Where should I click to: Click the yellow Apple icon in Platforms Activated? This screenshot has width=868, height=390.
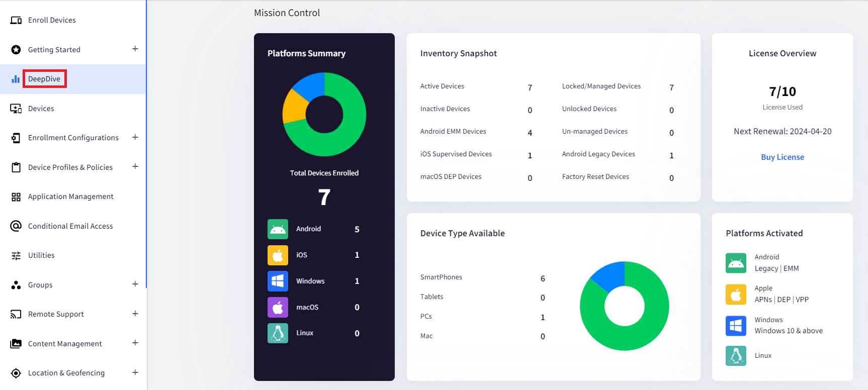[x=736, y=295]
